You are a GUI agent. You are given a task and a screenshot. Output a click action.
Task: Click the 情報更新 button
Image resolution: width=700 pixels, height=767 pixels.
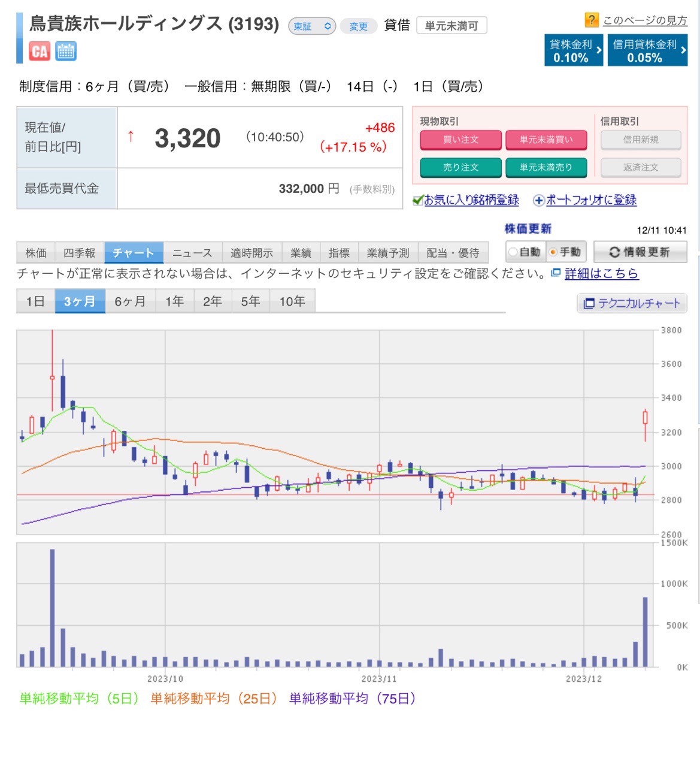coord(640,252)
